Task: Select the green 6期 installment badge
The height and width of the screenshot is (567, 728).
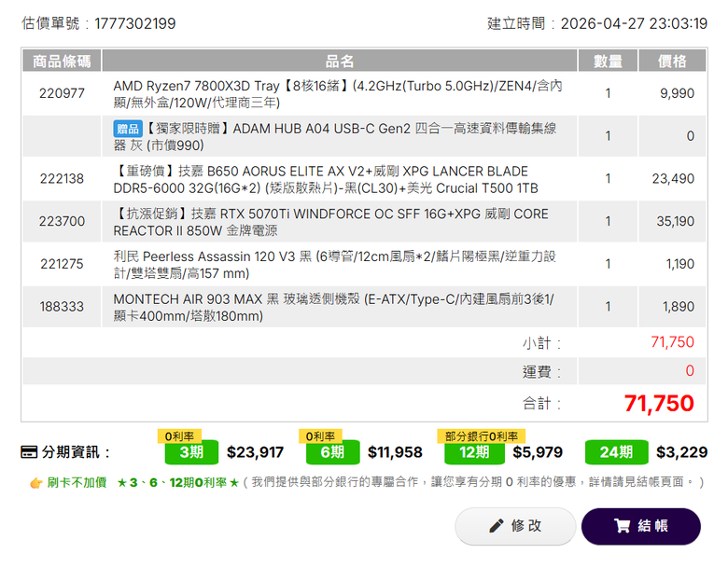Action: pyautogui.click(x=332, y=452)
